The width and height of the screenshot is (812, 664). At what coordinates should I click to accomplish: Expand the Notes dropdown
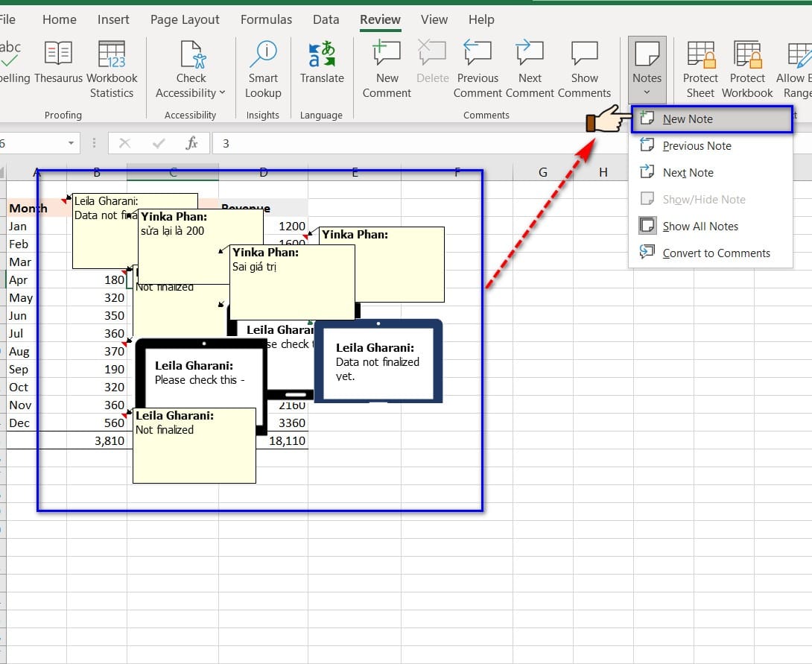tap(647, 69)
